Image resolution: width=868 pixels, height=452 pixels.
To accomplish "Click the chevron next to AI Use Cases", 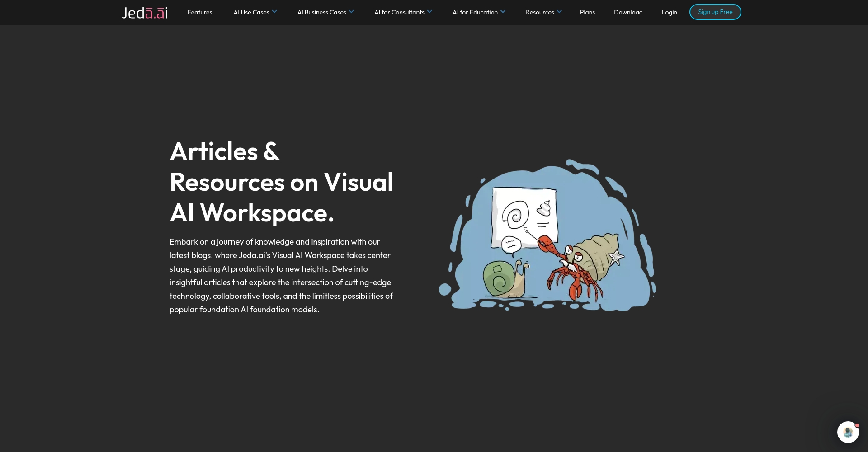I will pos(274,12).
